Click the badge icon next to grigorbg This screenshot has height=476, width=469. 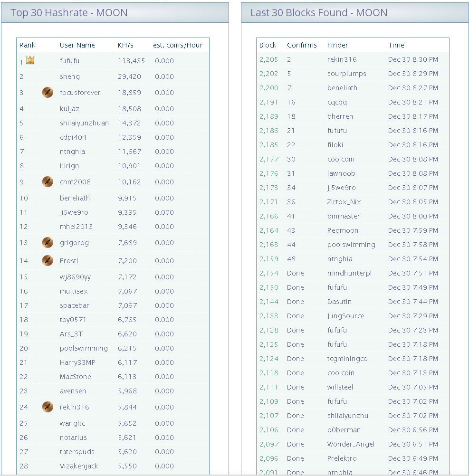[48, 242]
